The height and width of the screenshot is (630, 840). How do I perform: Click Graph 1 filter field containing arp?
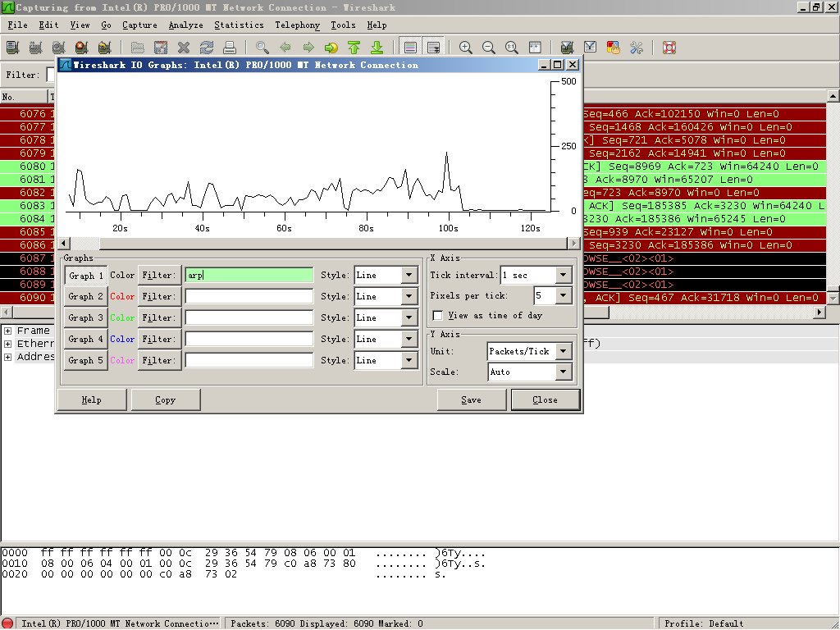coord(249,276)
